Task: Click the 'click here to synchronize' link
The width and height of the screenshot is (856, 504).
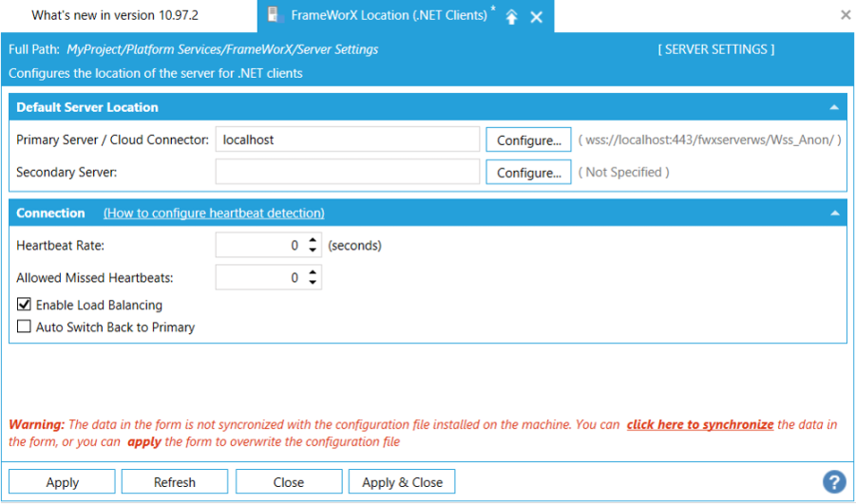Action: point(700,424)
